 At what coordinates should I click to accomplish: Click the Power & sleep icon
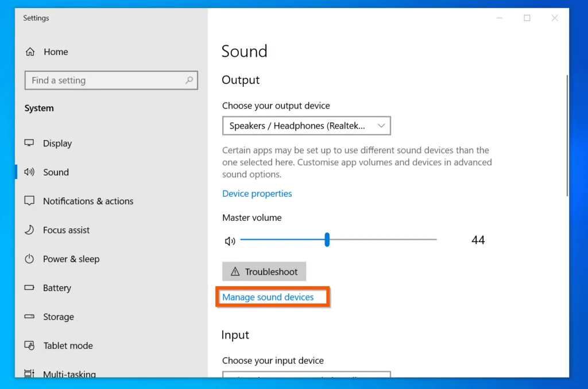(x=29, y=259)
